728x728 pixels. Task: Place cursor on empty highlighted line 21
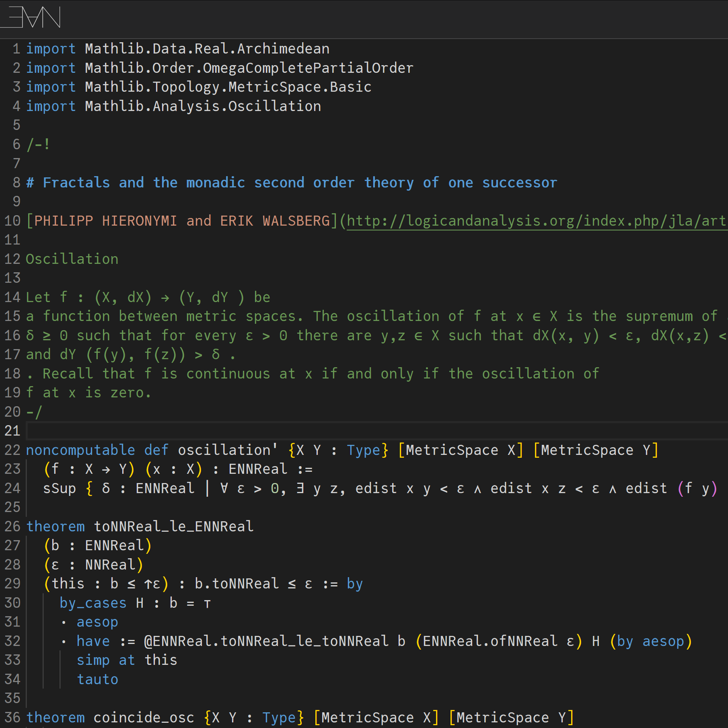[x=362, y=431]
